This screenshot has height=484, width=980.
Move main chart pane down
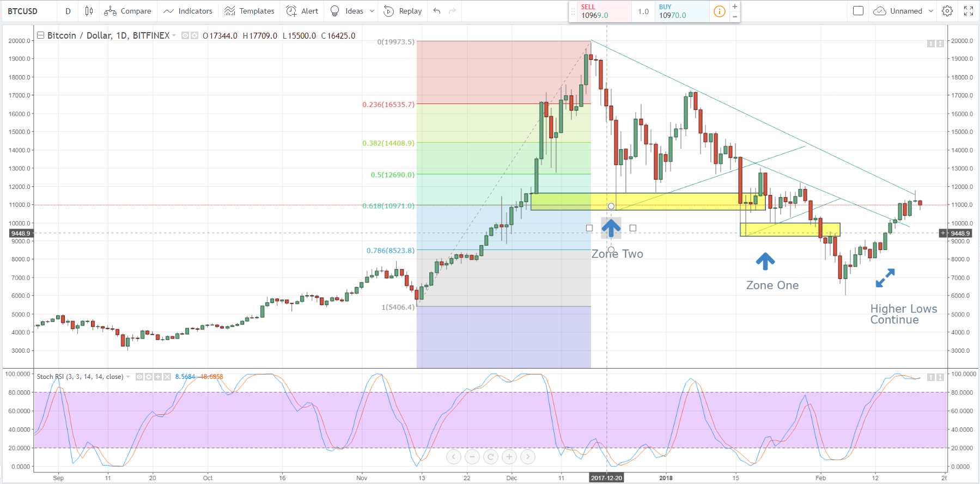tap(931, 44)
